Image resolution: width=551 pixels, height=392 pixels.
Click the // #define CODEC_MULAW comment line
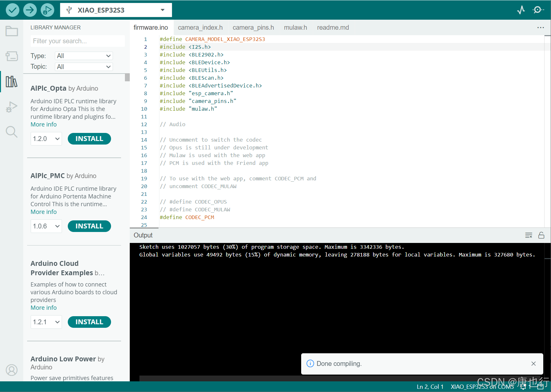tap(195, 209)
